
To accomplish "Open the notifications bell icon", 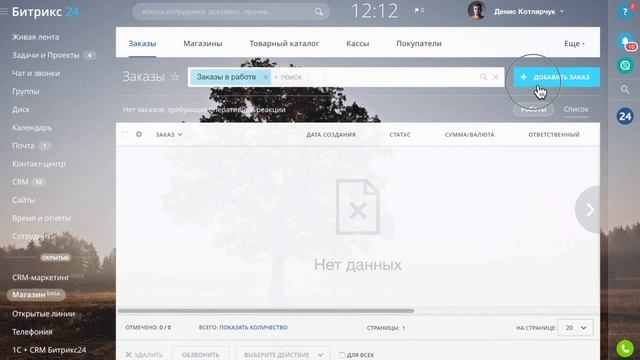I will pos(625,42).
